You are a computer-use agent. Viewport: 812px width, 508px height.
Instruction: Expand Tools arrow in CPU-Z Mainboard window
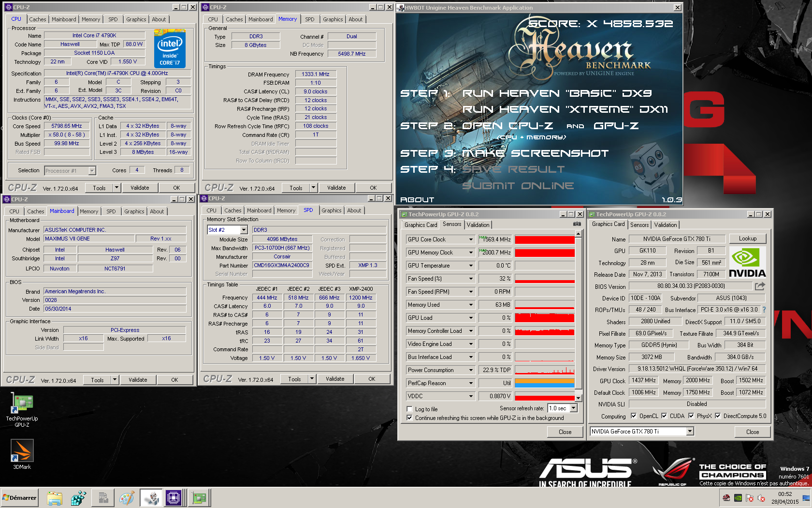(x=115, y=380)
